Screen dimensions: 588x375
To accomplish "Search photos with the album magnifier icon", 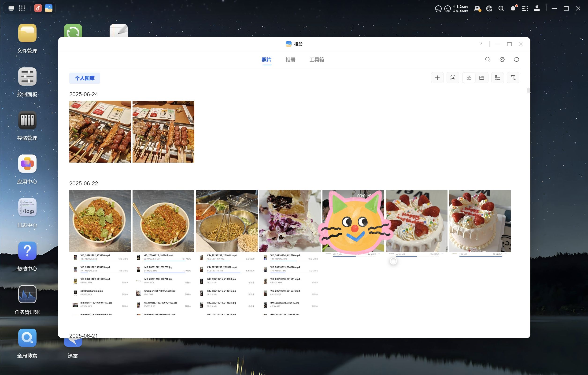I will tap(488, 59).
